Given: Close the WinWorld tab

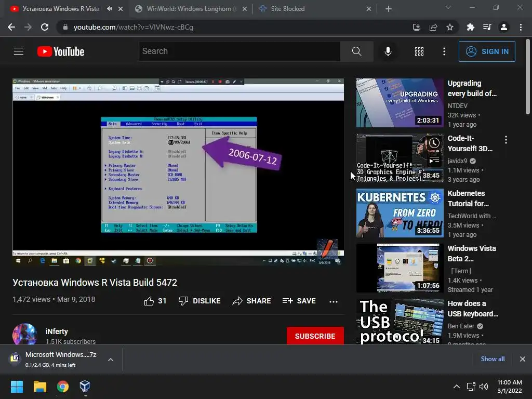Looking at the screenshot, I should click(245, 9).
